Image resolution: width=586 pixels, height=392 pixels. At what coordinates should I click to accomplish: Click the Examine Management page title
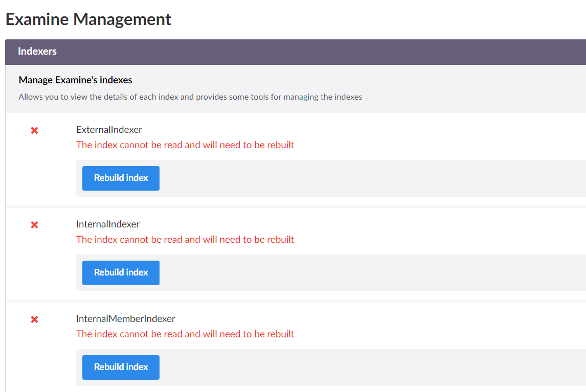pyautogui.click(x=88, y=19)
